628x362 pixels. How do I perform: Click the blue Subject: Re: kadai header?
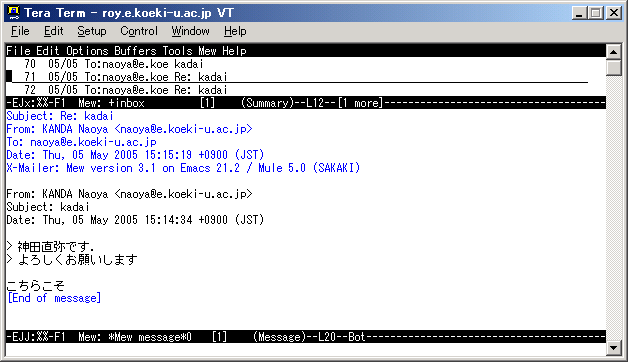point(60,116)
